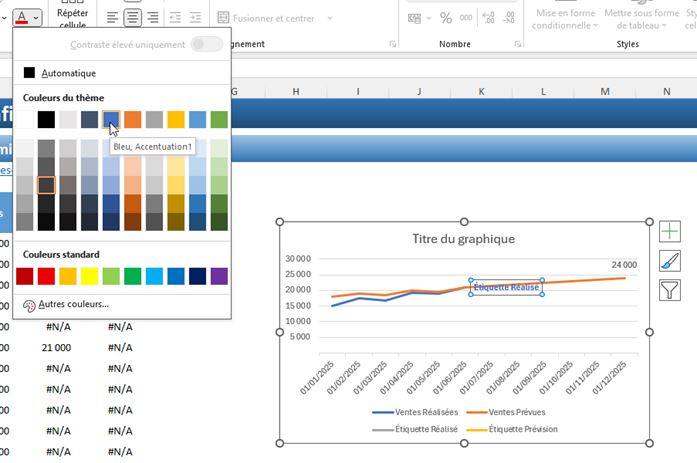Choose the green theme color swatch

click(x=219, y=120)
